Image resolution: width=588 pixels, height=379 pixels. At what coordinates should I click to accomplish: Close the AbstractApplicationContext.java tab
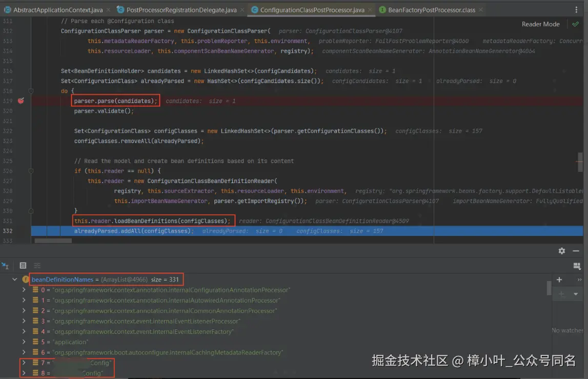pyautogui.click(x=108, y=10)
